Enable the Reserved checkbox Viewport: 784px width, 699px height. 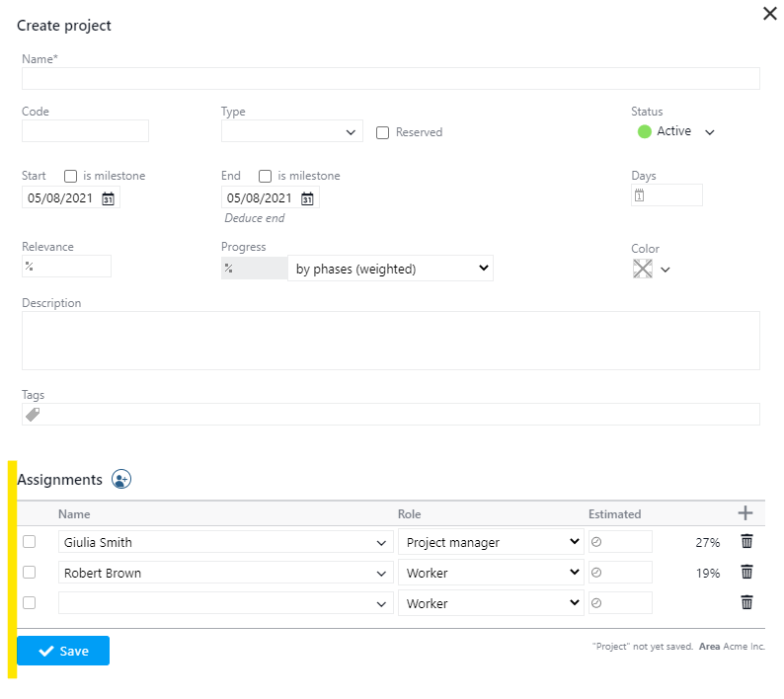tap(383, 133)
